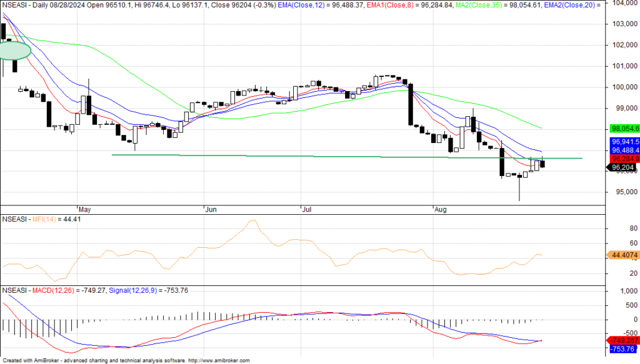
Task: Select the black 96,204 closing price tag
Action: tap(622, 167)
